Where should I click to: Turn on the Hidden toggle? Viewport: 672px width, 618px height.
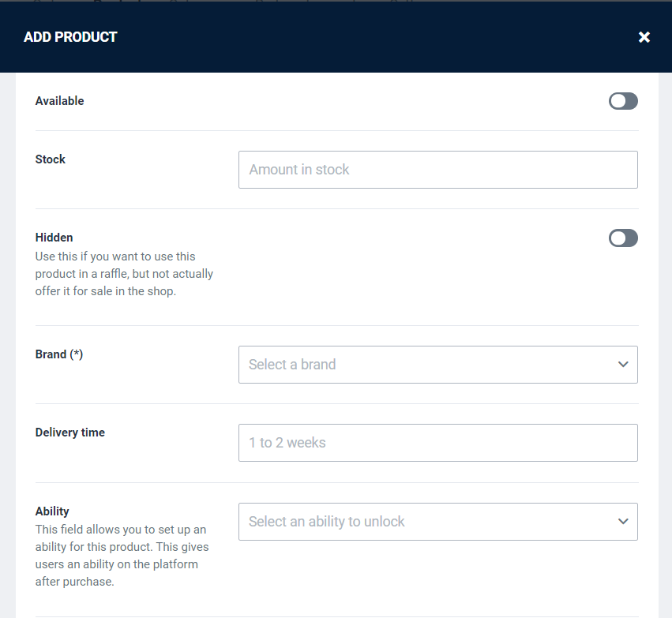tap(623, 238)
